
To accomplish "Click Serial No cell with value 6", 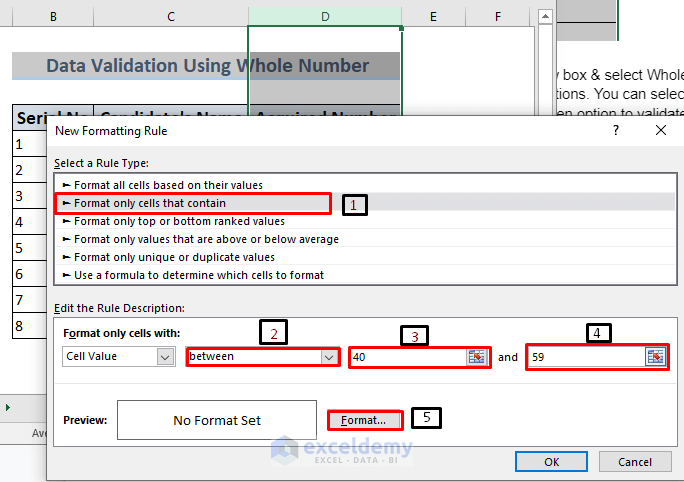I will click(x=30, y=274).
